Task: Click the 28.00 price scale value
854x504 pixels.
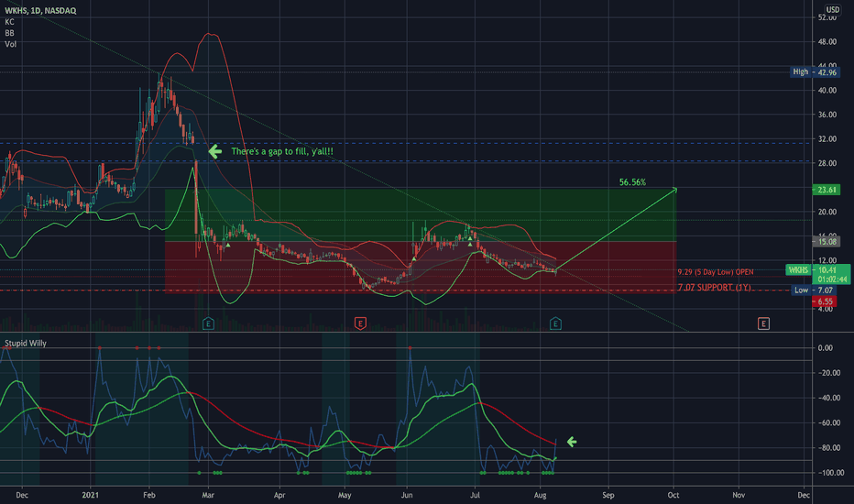Action: tap(827, 163)
